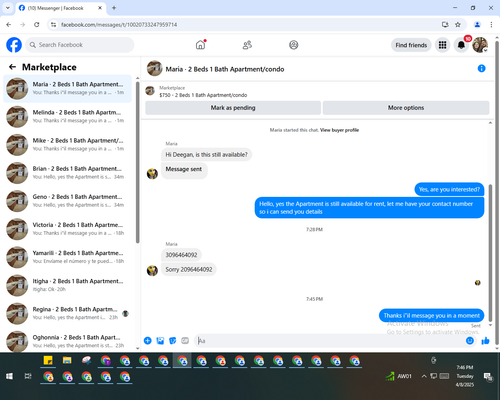Go back using browser back arrow
Screen dimensions: 500x400
point(9,25)
